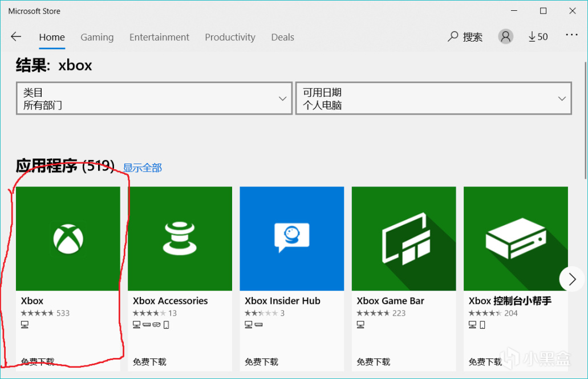The height and width of the screenshot is (379, 588).
Task: Click Xbox Insider Hub's 3 rating
Action: (265, 313)
